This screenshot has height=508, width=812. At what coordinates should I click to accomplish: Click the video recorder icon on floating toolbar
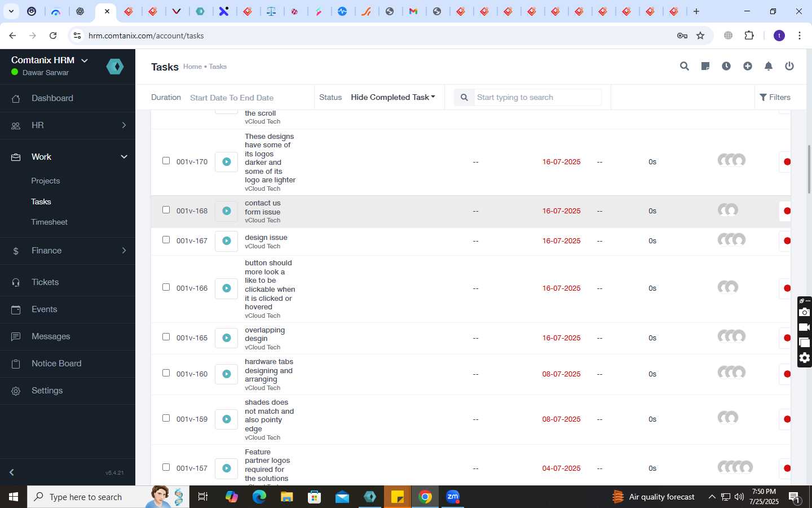[805, 327]
